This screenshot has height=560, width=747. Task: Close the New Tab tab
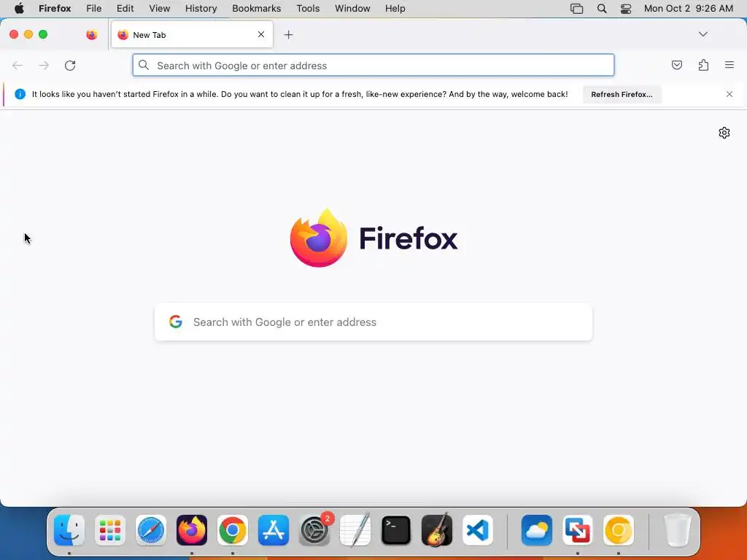pos(261,34)
